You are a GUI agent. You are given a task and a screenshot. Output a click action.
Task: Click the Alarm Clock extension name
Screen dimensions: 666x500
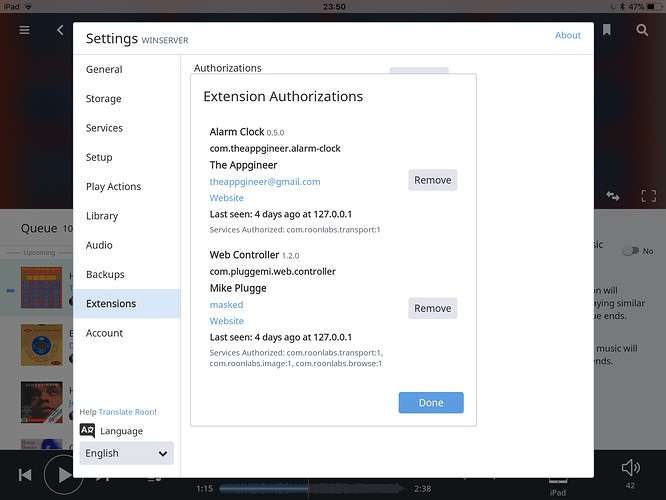[237, 132]
